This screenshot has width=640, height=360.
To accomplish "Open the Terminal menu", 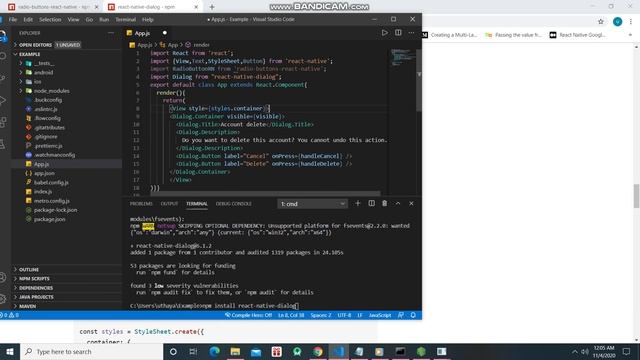I will [x=125, y=19].
